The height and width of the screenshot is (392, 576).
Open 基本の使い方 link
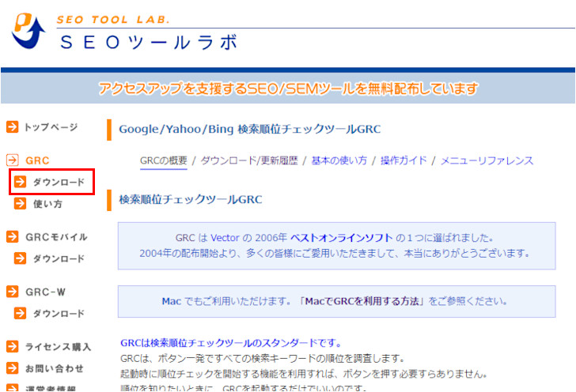339,160
